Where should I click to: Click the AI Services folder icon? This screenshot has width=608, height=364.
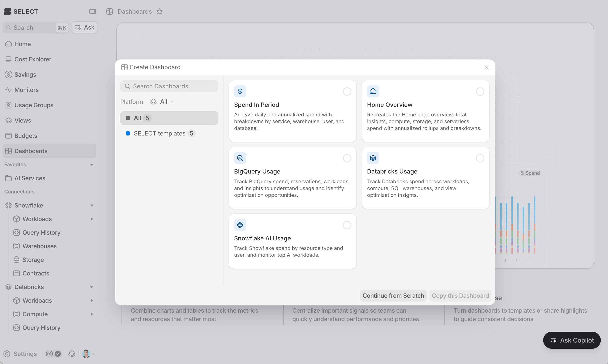click(8, 178)
